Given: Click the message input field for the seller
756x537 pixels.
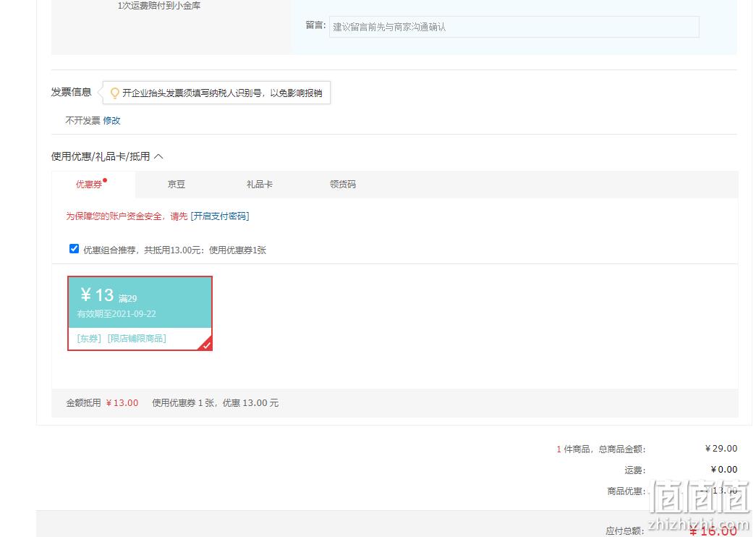Looking at the screenshot, I should coord(514,27).
